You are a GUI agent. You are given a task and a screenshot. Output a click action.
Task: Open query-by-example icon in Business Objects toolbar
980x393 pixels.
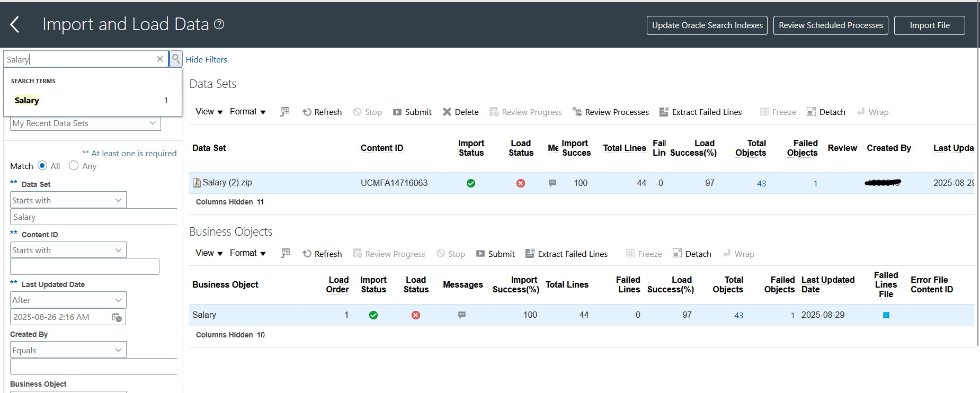coord(286,253)
